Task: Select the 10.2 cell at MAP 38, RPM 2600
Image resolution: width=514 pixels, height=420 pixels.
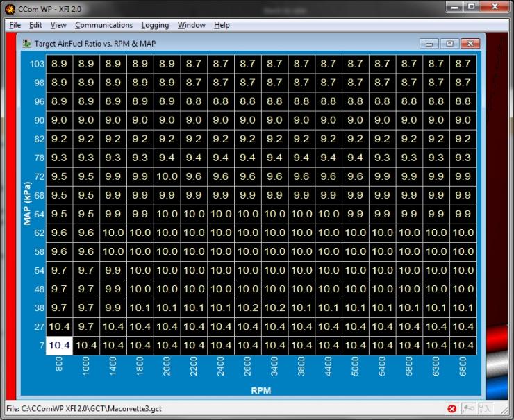Action: (247, 308)
